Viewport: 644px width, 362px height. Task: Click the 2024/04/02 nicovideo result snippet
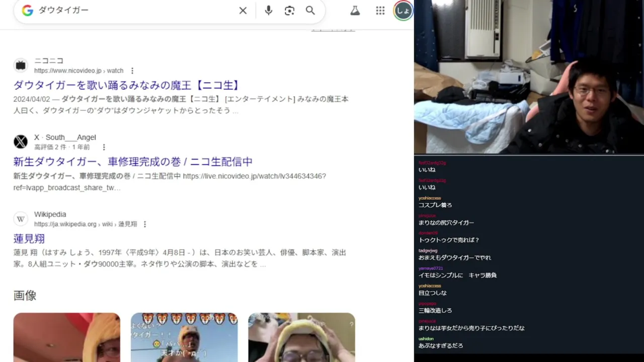tap(181, 105)
